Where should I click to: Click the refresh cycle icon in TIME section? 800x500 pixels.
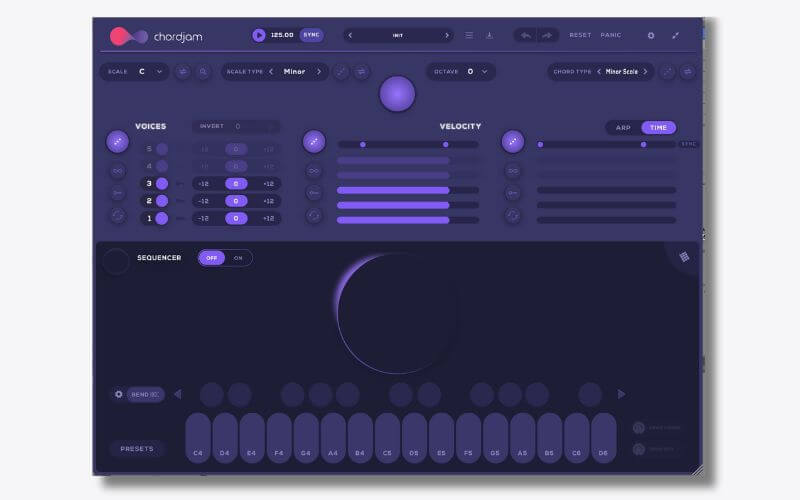(513, 216)
